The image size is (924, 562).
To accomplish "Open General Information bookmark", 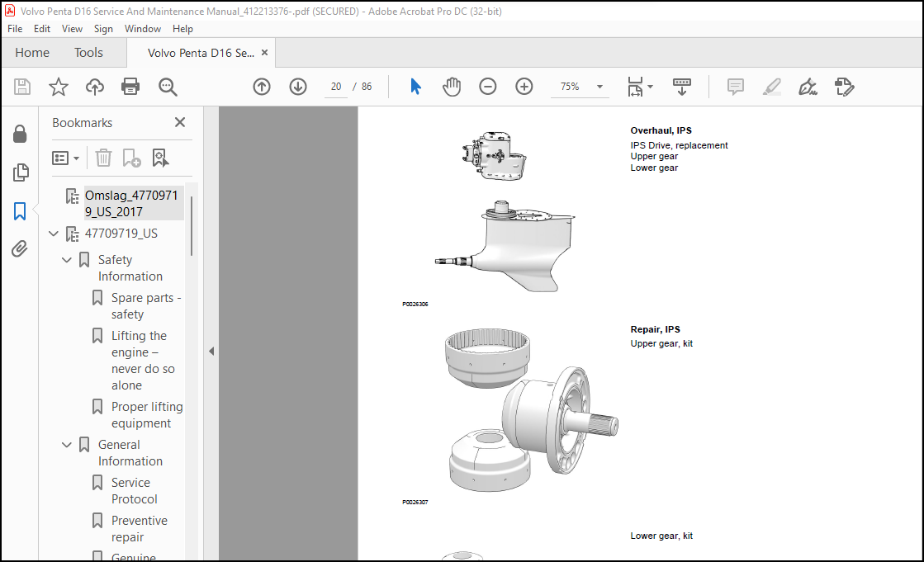I will coord(130,452).
